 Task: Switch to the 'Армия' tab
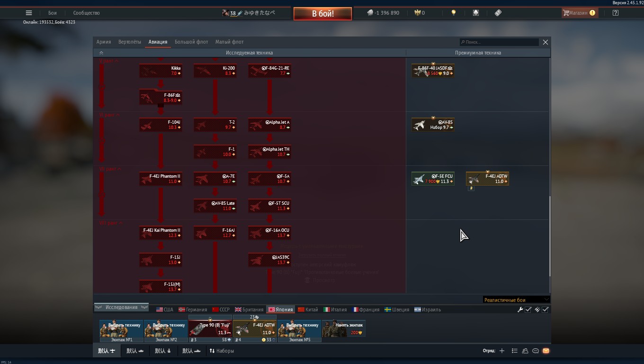click(104, 42)
